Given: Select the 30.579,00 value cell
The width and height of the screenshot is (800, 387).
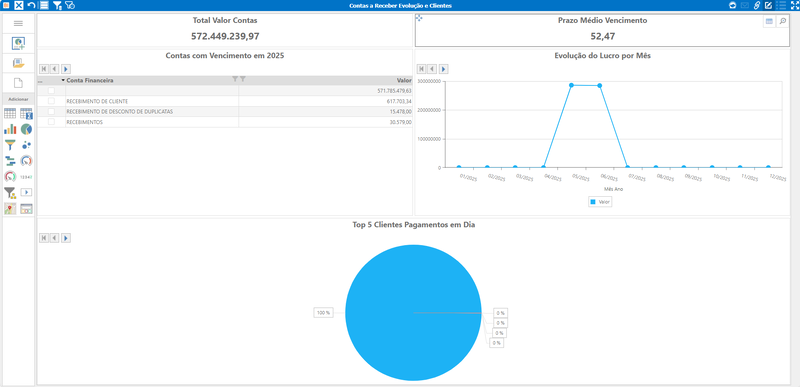Looking at the screenshot, I should point(326,122).
